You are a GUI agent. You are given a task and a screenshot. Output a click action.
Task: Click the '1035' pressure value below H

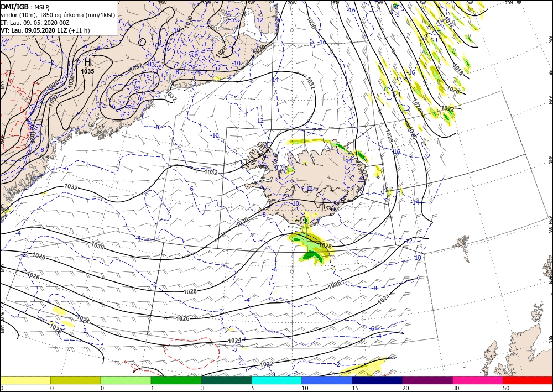click(87, 71)
